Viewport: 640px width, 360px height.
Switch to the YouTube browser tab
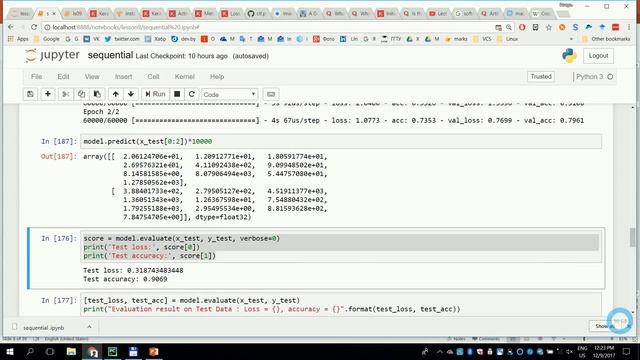tap(438, 13)
